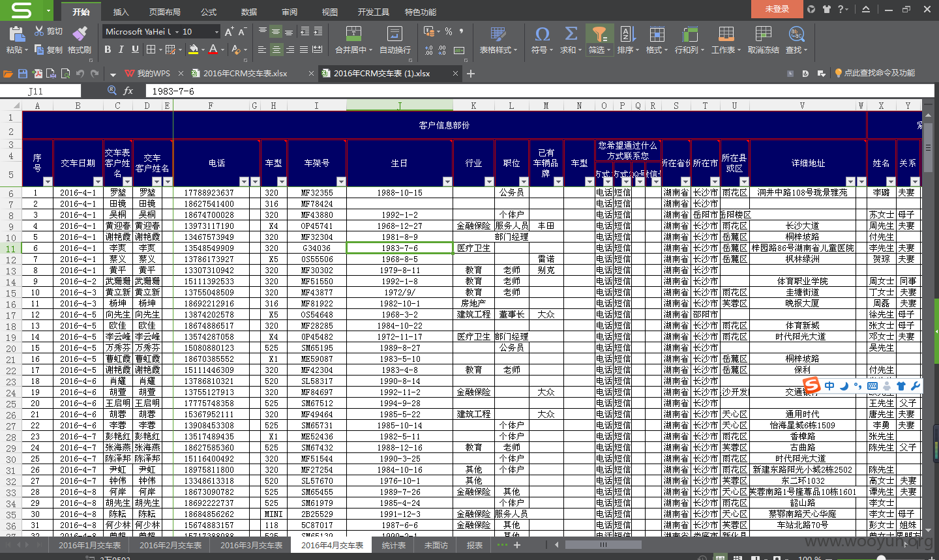The height and width of the screenshot is (560, 939).
Task: Click the Undo arrow icon
Action: [80, 74]
